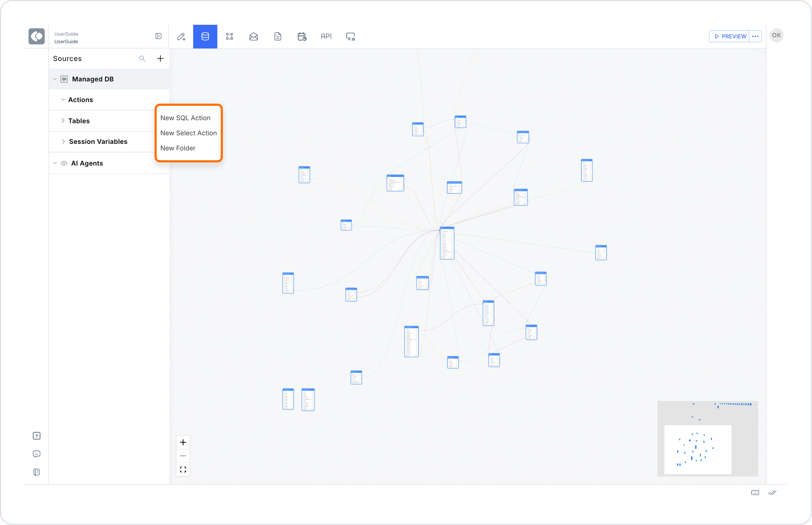Collapse the Managed DB tree node
The image size is (812, 525).
click(x=55, y=79)
